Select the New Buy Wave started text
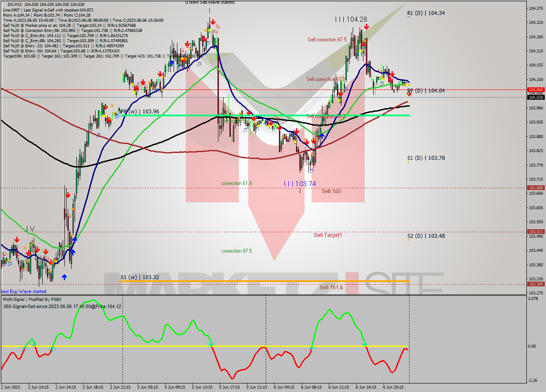 click(x=23, y=291)
